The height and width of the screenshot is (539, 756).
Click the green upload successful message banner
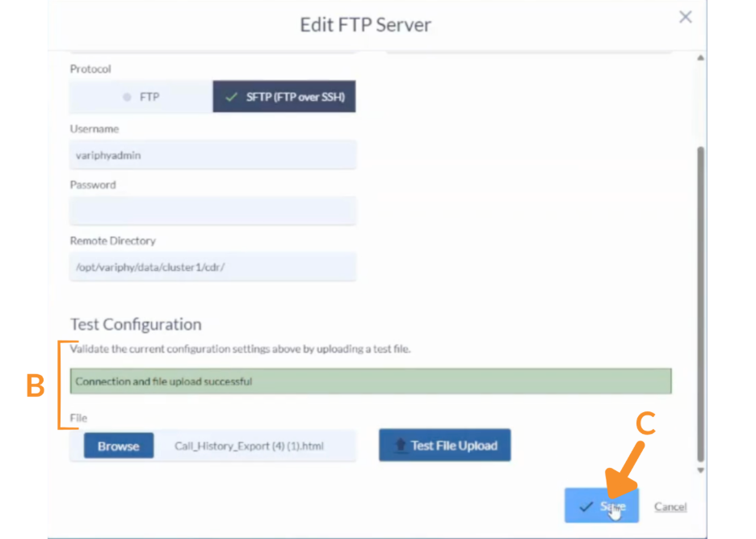click(371, 381)
